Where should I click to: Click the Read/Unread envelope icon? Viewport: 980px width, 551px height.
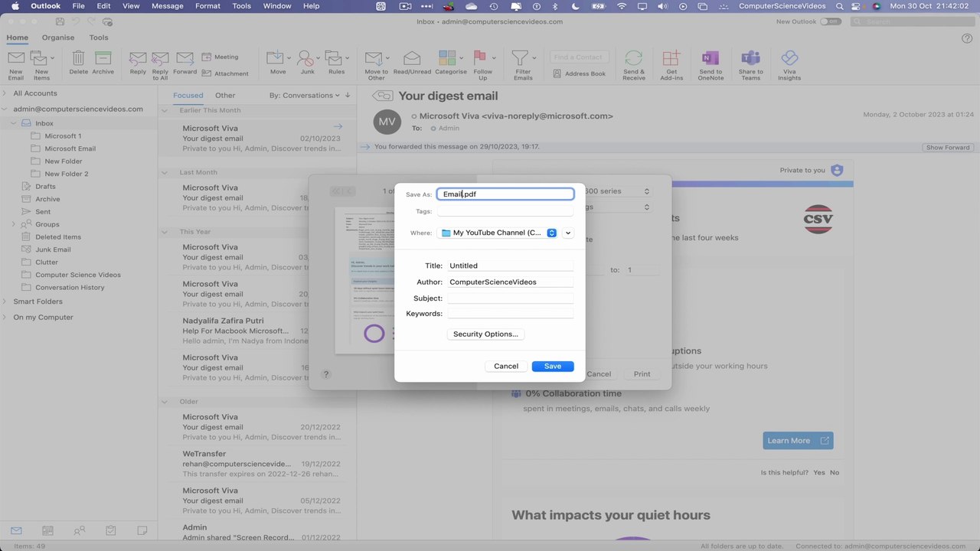point(412,58)
